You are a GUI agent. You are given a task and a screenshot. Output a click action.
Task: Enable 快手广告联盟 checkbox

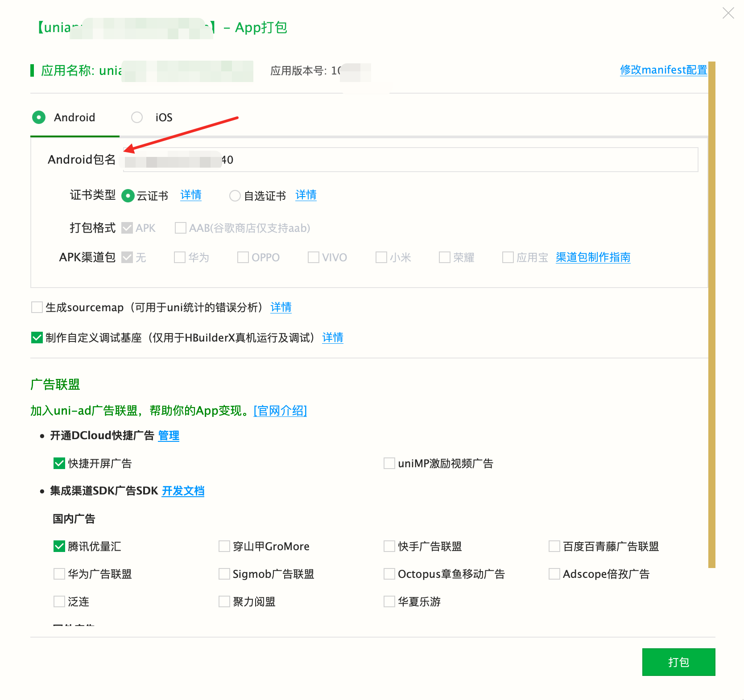tap(389, 546)
